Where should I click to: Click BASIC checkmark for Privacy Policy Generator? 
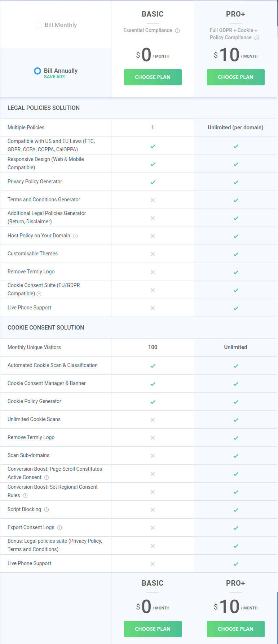153,182
